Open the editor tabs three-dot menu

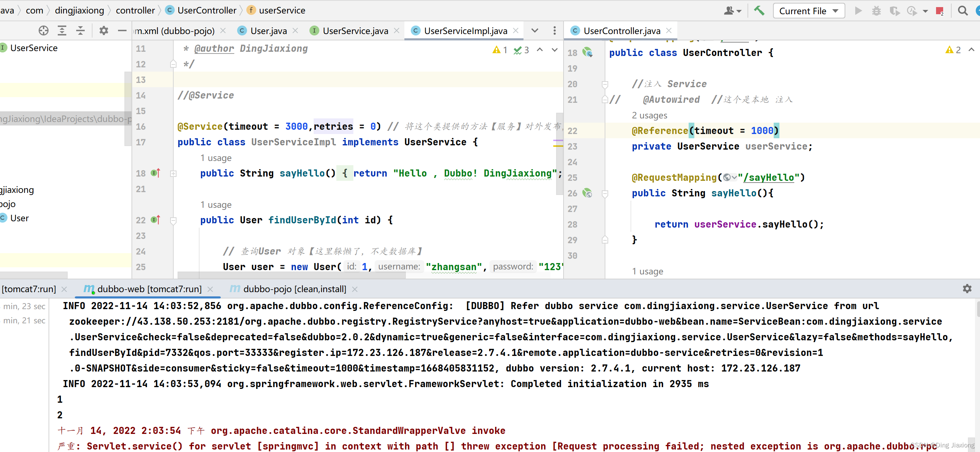(554, 31)
